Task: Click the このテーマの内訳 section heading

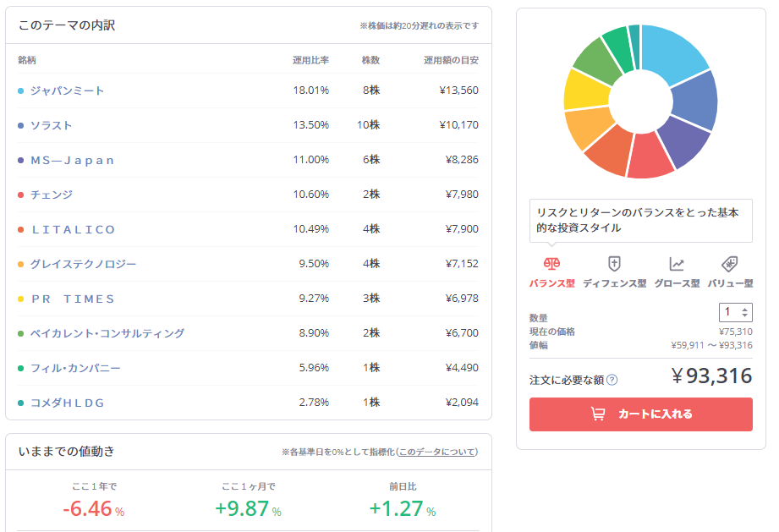Action: click(x=67, y=25)
